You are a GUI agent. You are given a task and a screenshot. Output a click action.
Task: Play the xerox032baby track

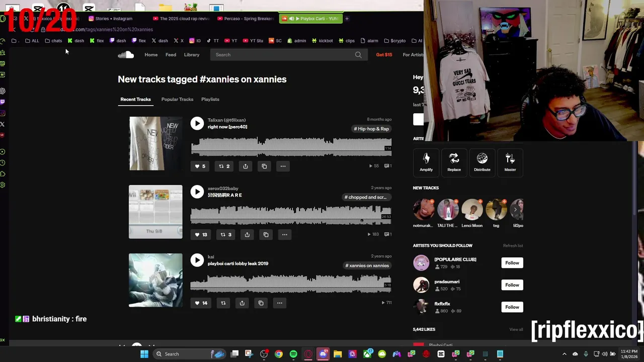[197, 192]
